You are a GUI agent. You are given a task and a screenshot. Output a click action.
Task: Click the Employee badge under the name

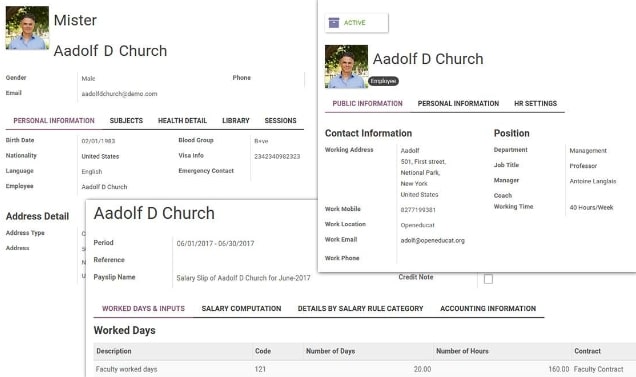pos(383,81)
